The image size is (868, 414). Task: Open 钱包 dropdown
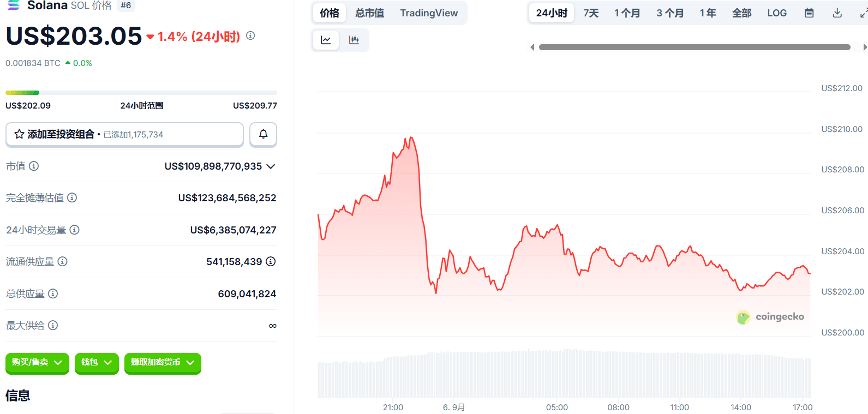[x=97, y=363]
